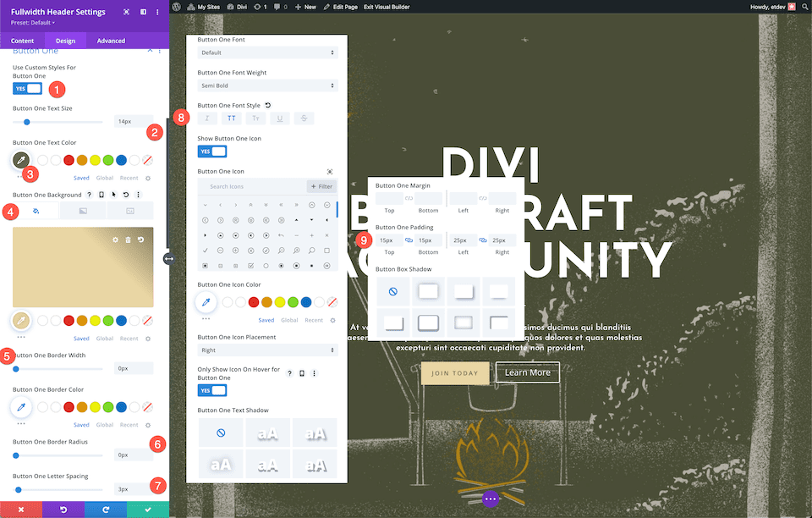Toggle link between Top and Bottom padding
The height and width of the screenshot is (518, 812).
click(x=409, y=240)
